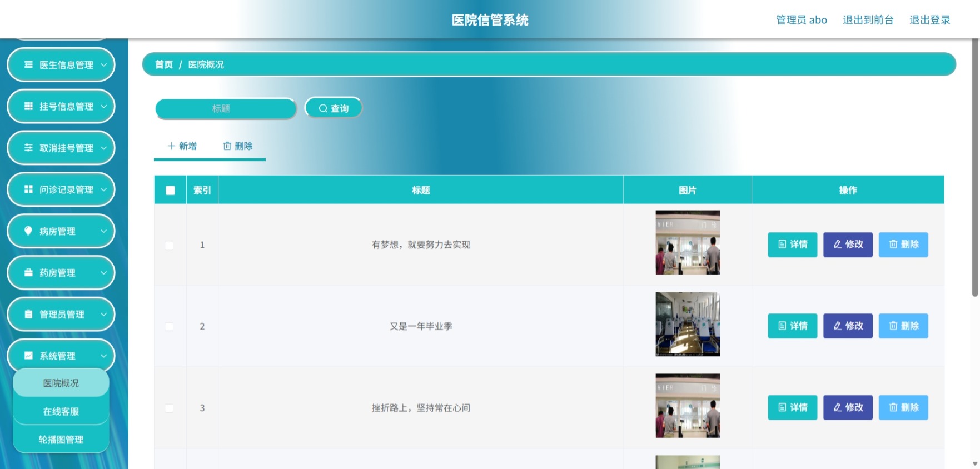This screenshot has width=980, height=469.
Task: Click 退出登录 in the header
Action: [x=929, y=20]
